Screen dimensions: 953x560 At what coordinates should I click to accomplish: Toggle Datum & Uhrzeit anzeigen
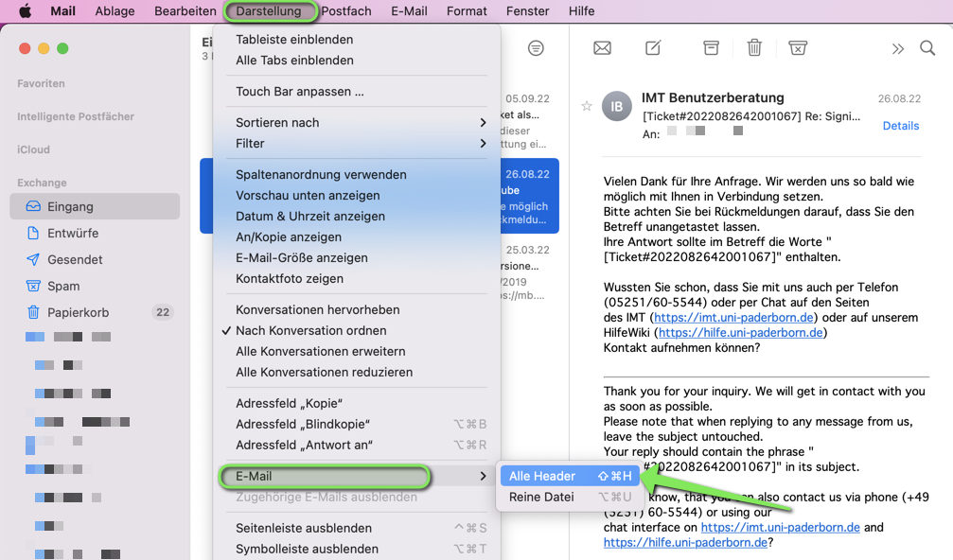(357, 217)
